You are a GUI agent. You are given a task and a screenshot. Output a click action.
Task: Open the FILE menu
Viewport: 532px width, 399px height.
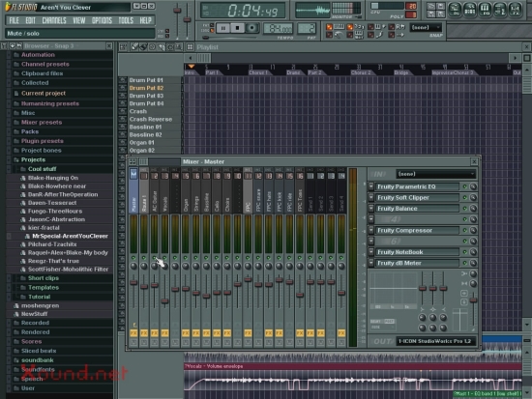pyautogui.click(x=14, y=20)
